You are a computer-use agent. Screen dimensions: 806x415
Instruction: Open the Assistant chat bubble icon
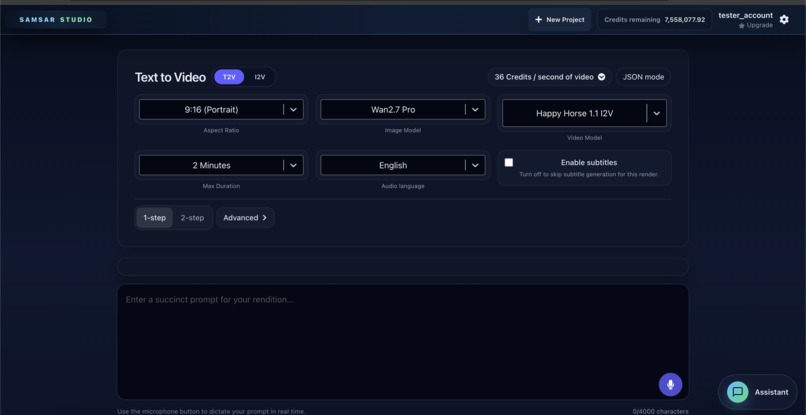tap(738, 392)
